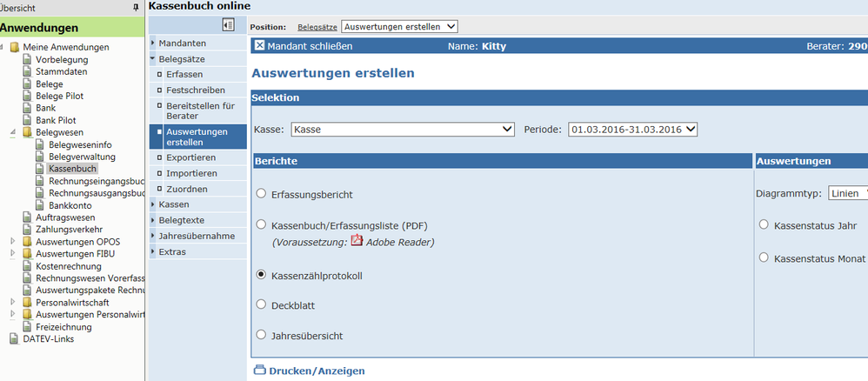The height and width of the screenshot is (381, 868).
Task: Open the Kasse dropdown
Action: click(403, 130)
